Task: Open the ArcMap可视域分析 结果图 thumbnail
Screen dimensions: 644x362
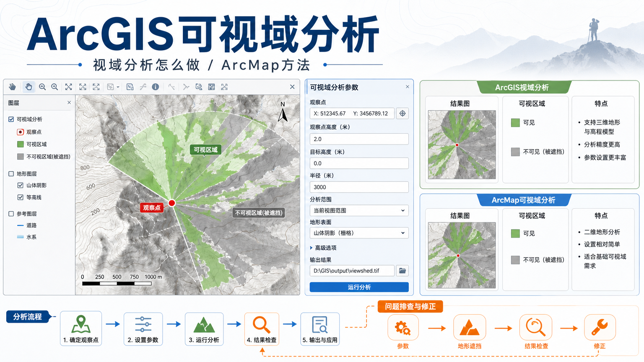Action: 462,255
